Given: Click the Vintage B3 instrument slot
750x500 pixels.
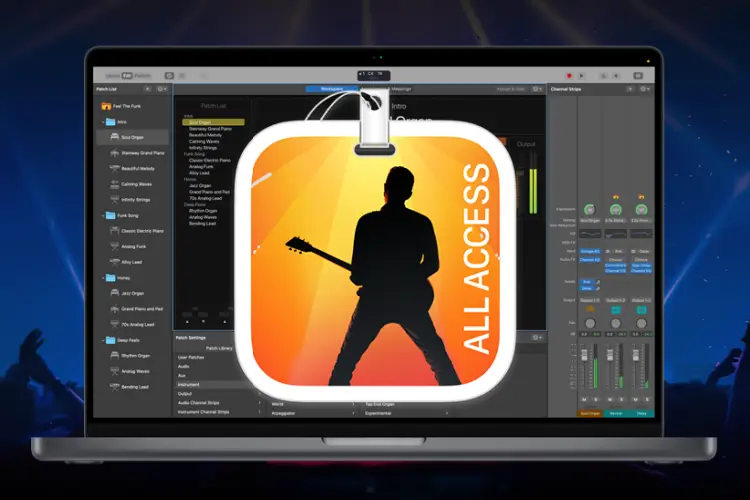Looking at the screenshot, I should click(x=590, y=251).
